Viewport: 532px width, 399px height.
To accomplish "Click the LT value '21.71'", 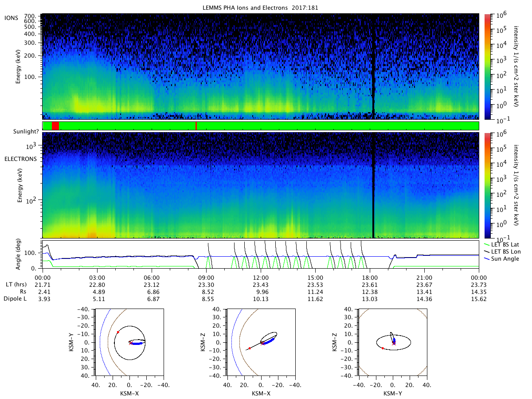I will coord(43,284).
